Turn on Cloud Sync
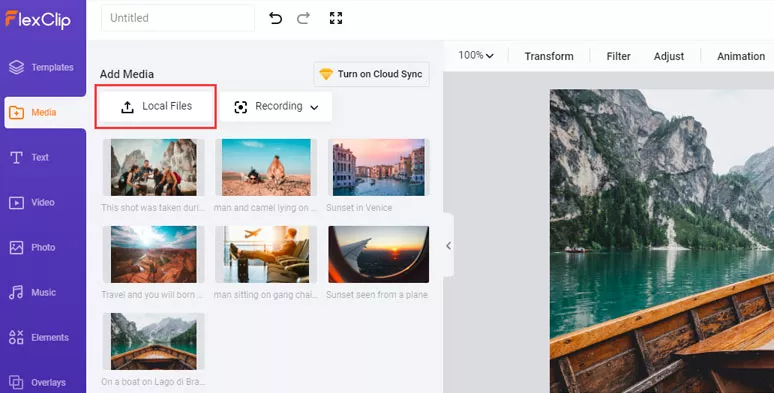The image size is (774, 393). coord(371,74)
